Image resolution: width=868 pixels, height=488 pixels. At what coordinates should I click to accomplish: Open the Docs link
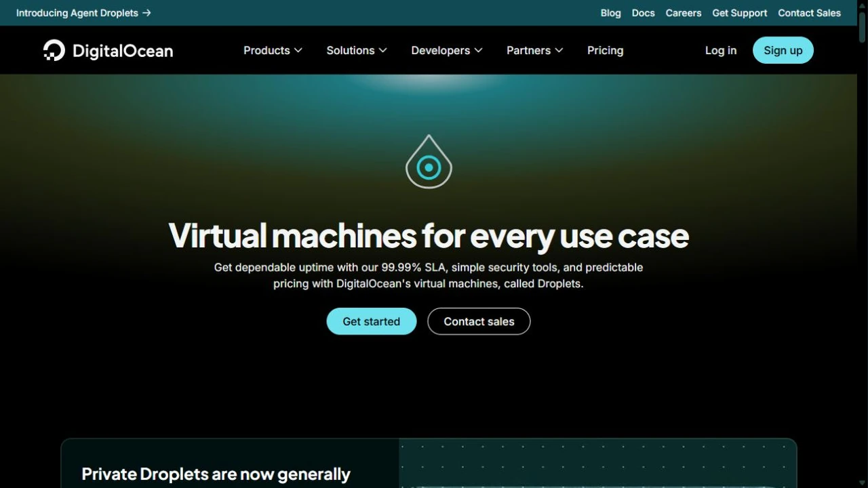click(x=643, y=13)
